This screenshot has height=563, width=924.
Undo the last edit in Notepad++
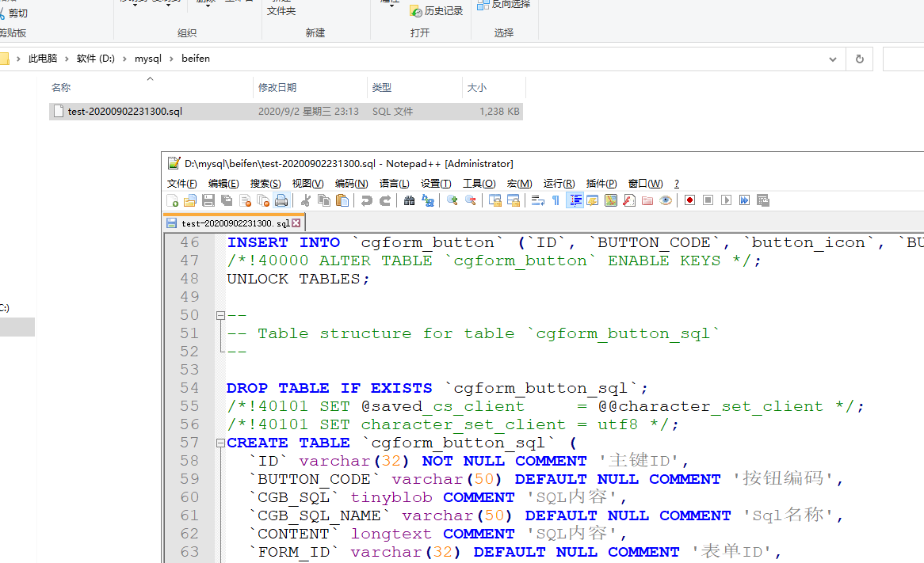click(x=367, y=201)
